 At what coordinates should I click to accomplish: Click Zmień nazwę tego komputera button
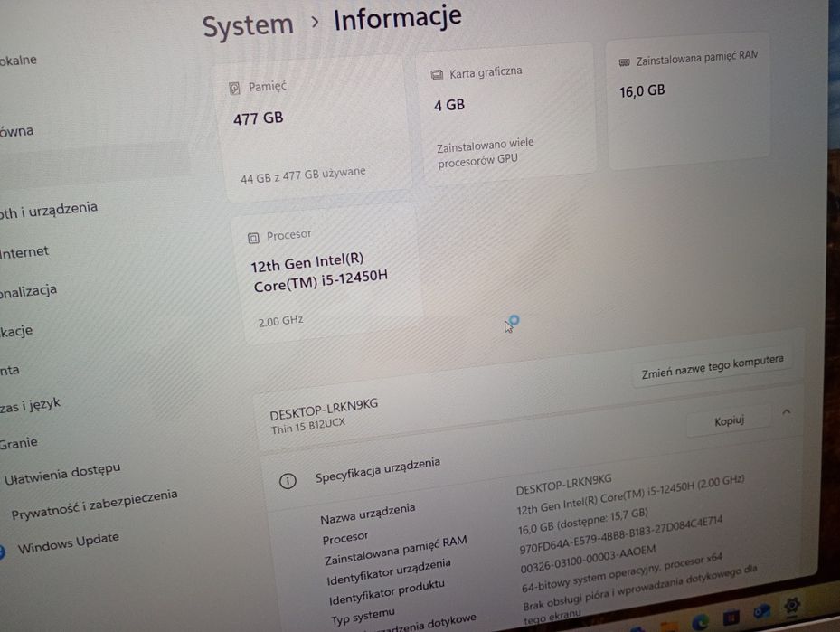point(713,366)
